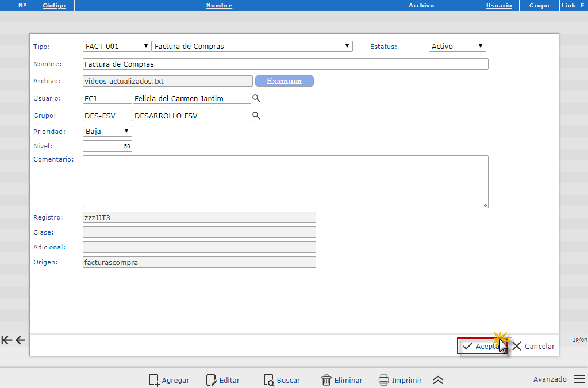588x388 pixels.
Task: Sort by Código column header
Action: 54,5
